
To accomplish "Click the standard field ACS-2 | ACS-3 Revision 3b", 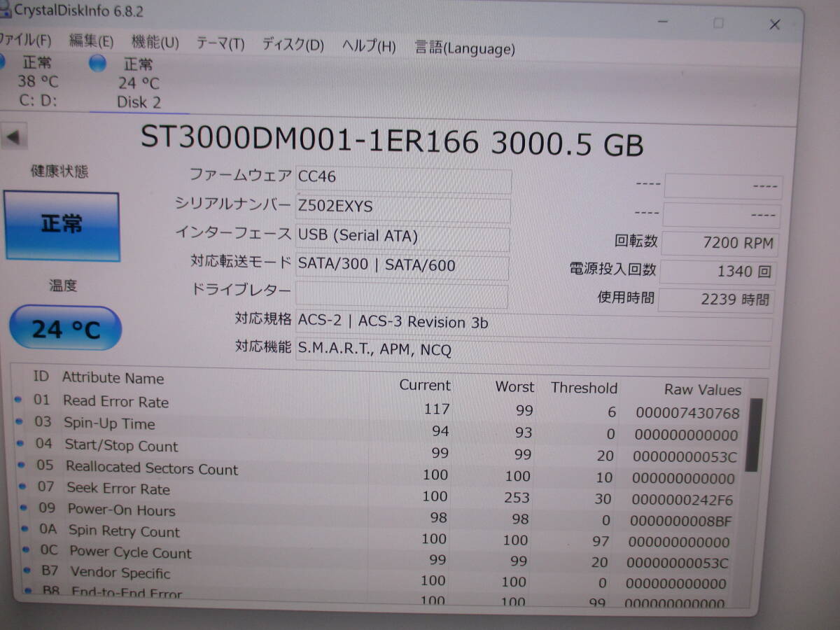I will coord(533,325).
